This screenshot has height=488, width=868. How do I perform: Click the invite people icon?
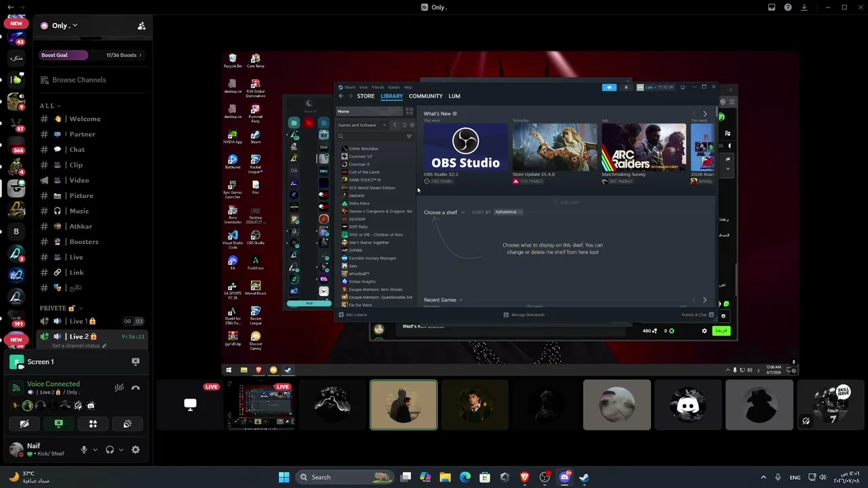point(142,26)
